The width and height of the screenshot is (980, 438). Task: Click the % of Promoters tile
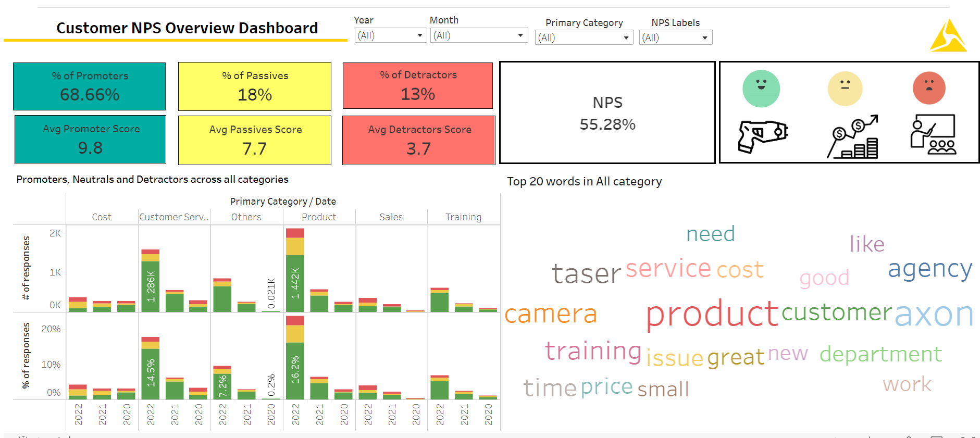pos(90,86)
